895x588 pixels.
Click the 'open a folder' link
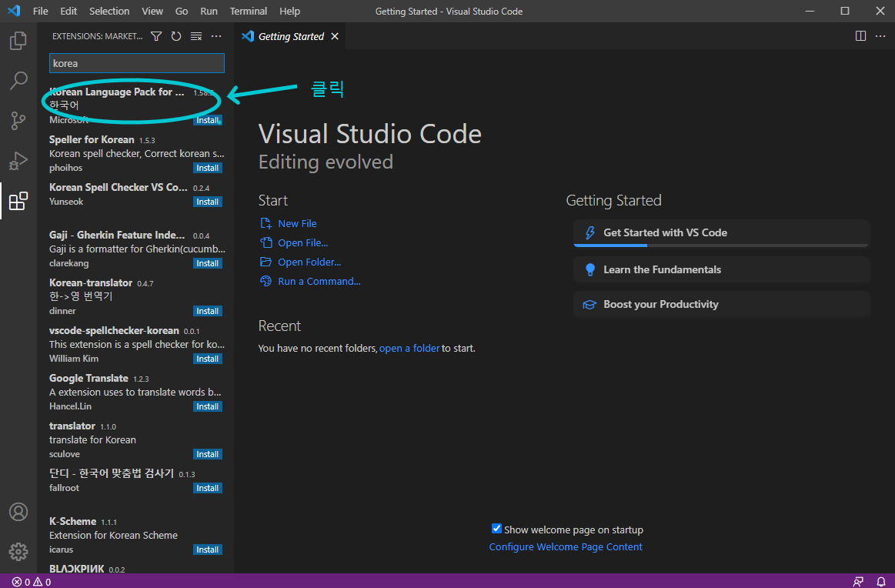click(409, 348)
